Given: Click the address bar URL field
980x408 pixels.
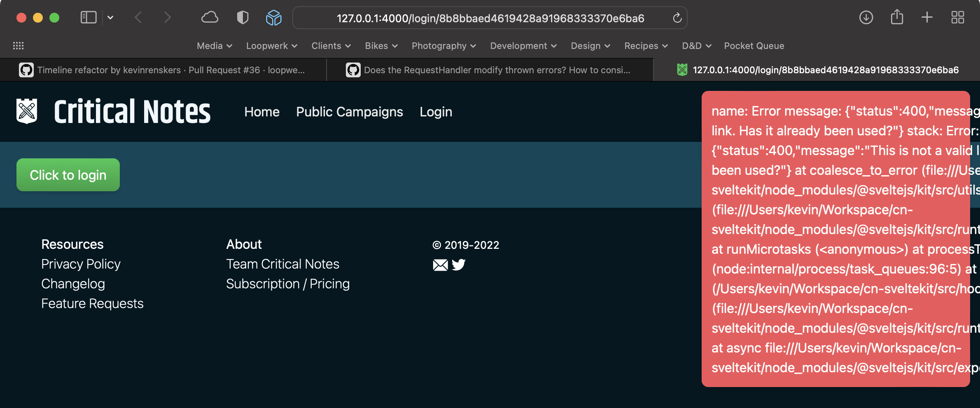Looking at the screenshot, I should (x=490, y=18).
